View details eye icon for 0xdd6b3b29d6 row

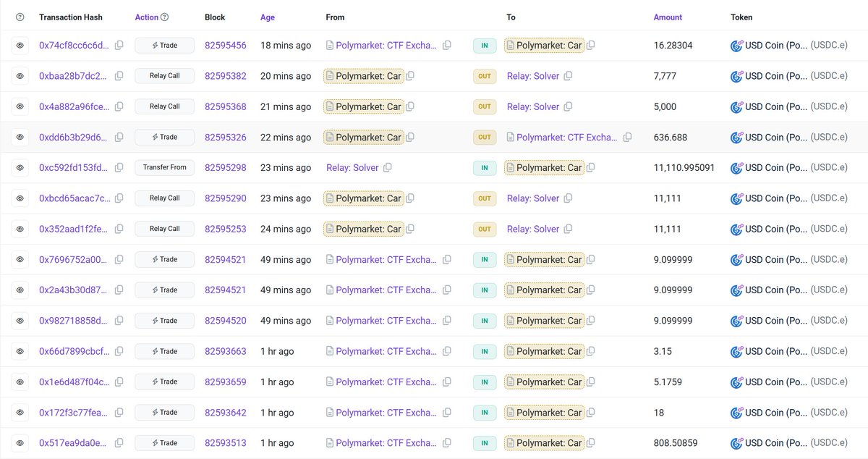click(x=20, y=137)
